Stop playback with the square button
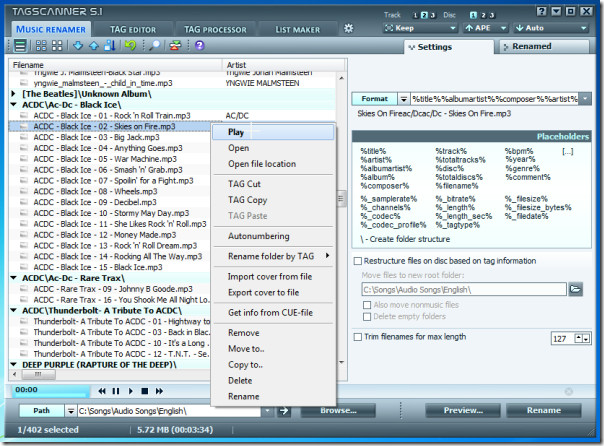The image size is (604, 446). [x=145, y=391]
